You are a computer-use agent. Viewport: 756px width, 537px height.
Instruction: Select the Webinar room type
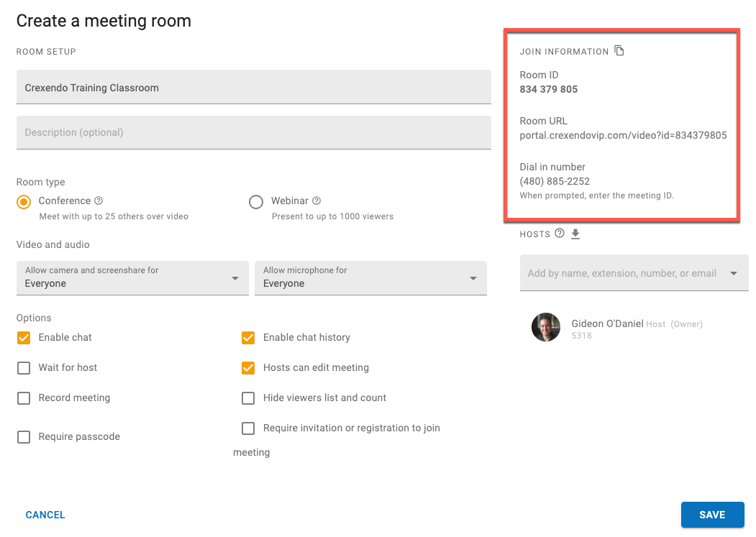tap(256, 201)
